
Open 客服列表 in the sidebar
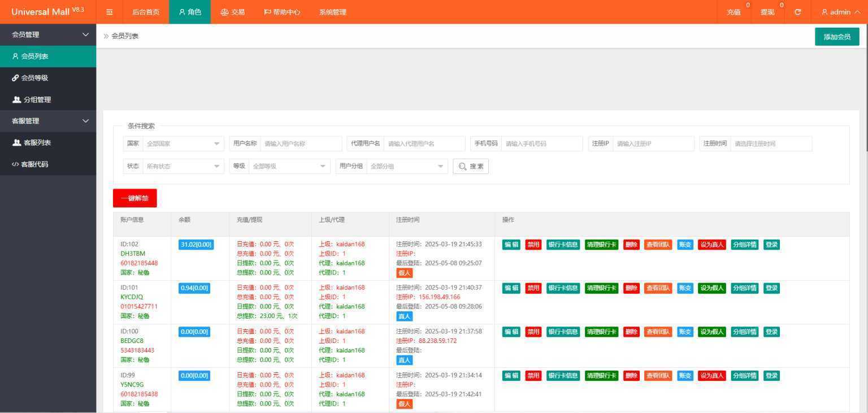[48, 142]
